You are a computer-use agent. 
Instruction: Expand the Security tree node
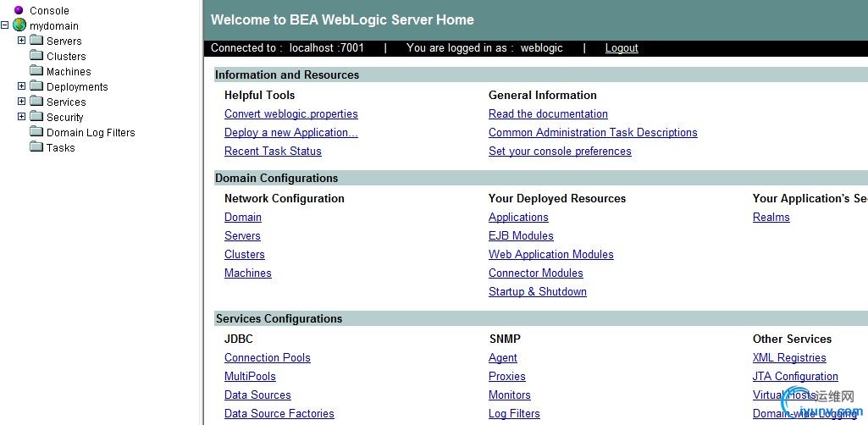point(21,116)
